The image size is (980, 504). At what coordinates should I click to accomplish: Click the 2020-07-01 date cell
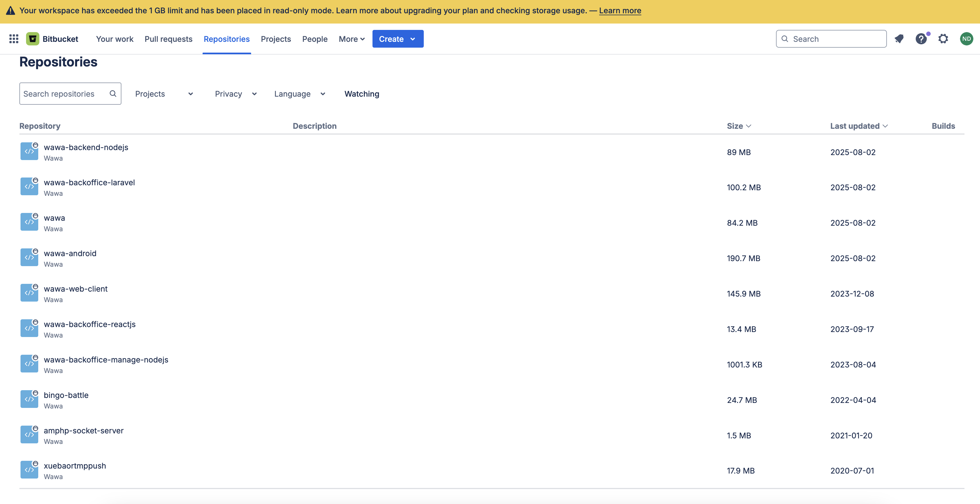(852, 470)
